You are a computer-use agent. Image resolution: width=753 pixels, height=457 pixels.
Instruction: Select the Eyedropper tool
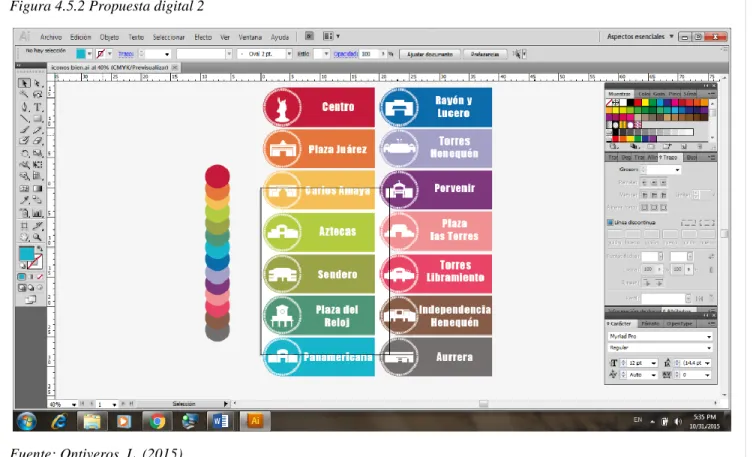click(24, 200)
